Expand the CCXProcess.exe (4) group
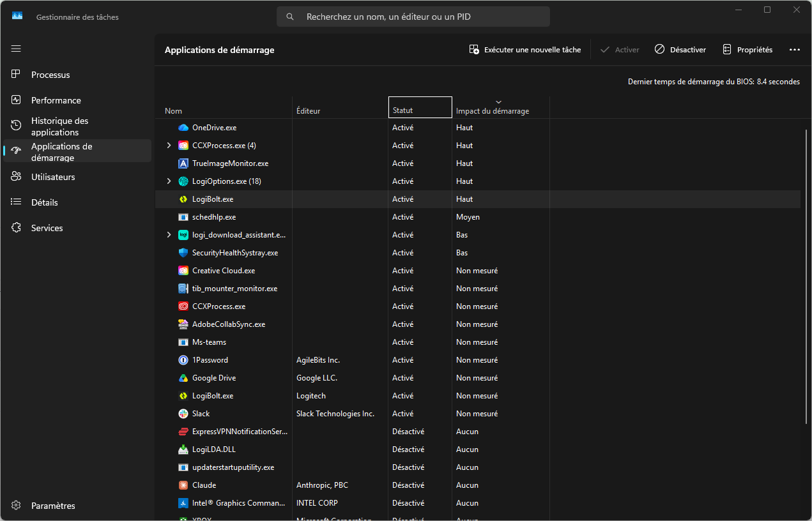Image resolution: width=812 pixels, height=521 pixels. pos(169,146)
